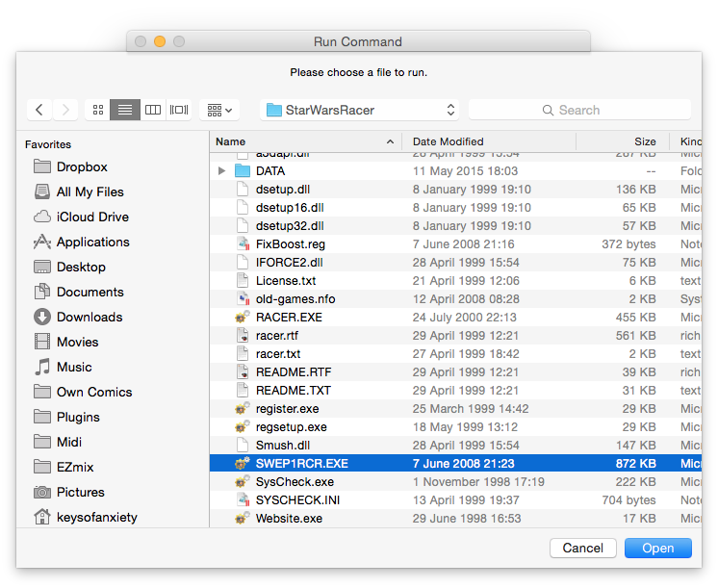Viewport: 718px width, 588px height.
Task: Sort by Date Modified column header
Action: point(489,141)
